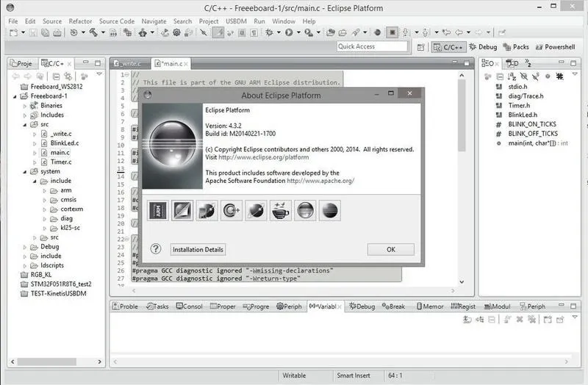
Task: Toggle Group Includes hash icon in Outline toolbar
Action: click(x=559, y=76)
